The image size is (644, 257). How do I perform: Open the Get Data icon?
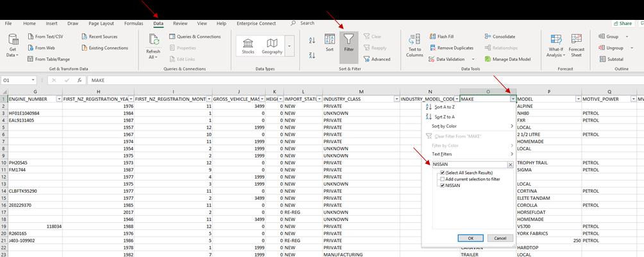coord(13,42)
